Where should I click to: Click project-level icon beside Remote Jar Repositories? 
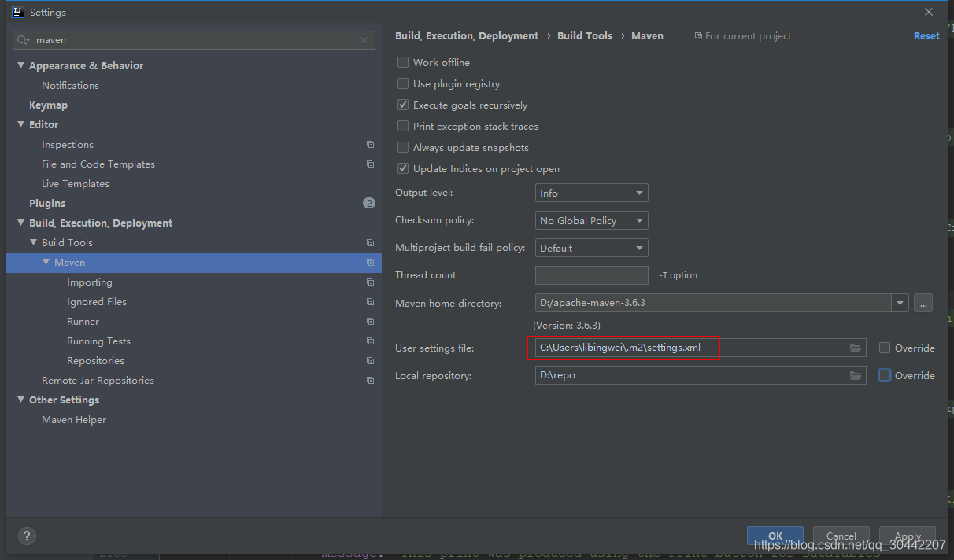tap(370, 381)
